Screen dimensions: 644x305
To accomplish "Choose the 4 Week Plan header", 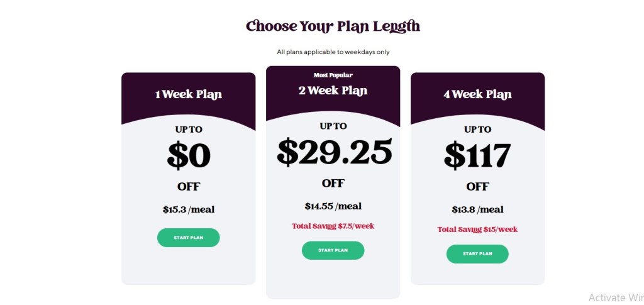I will pos(477,95).
